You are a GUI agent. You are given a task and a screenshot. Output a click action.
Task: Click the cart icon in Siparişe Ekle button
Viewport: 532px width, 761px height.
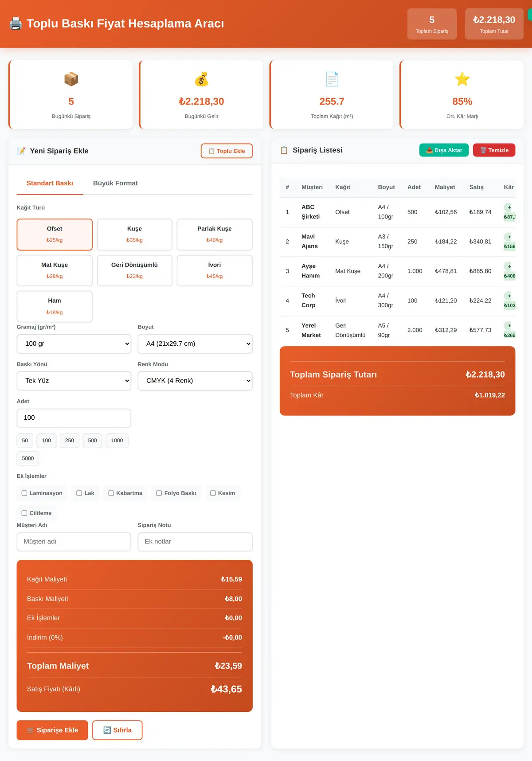pos(30,730)
